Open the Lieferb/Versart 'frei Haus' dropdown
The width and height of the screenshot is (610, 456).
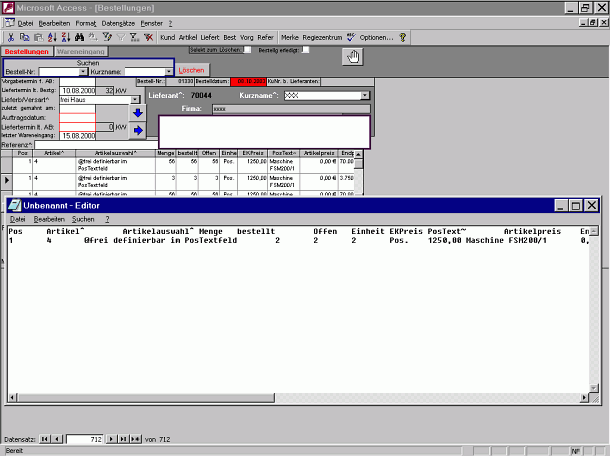coord(136,100)
